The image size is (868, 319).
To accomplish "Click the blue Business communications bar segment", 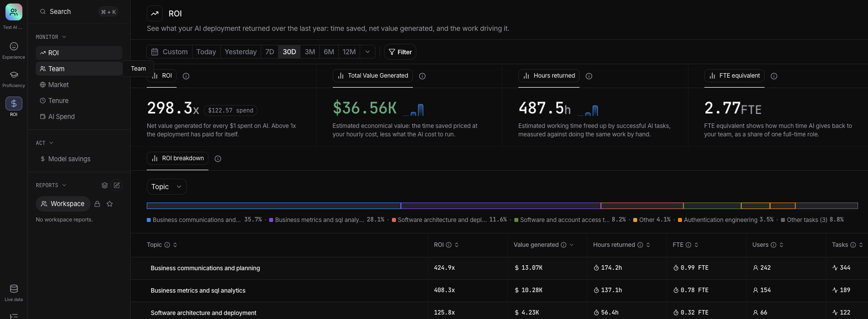I will tap(274, 206).
